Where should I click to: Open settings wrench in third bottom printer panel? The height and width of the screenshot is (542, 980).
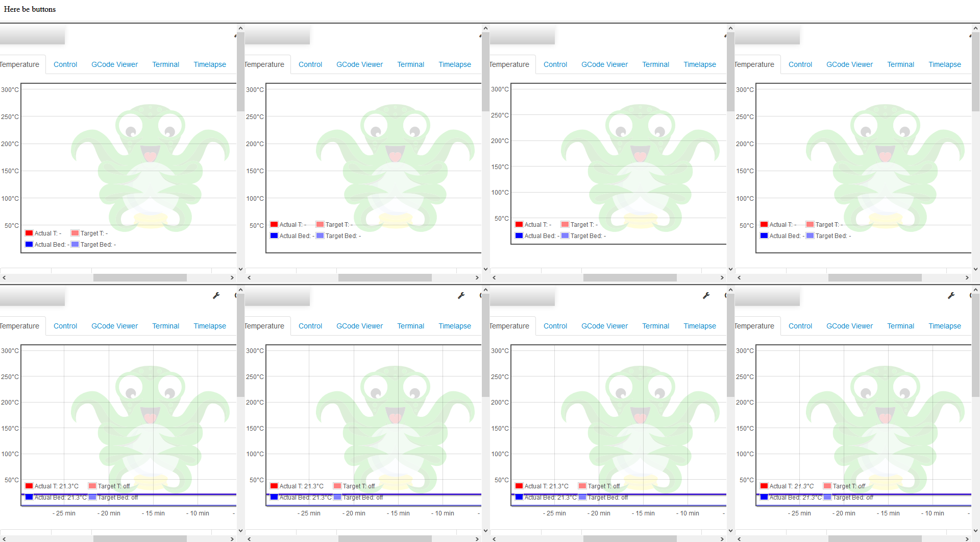706,295
